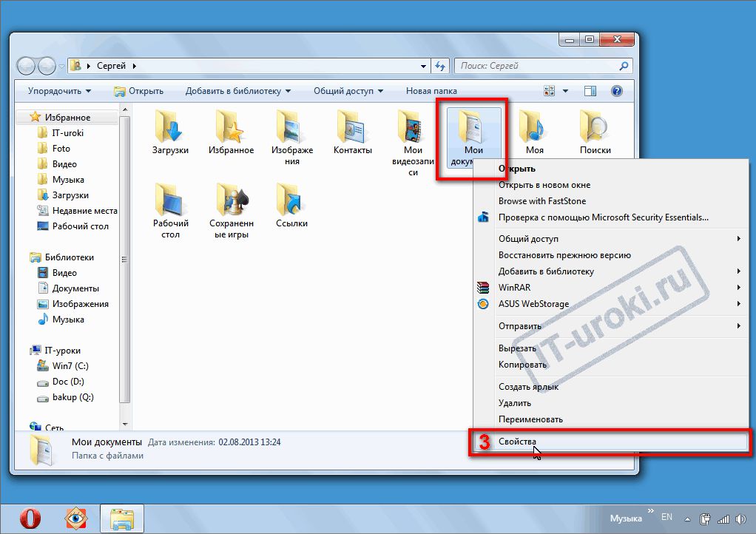This screenshot has height=534, width=756.
Task: Select Недавние места in sidebar
Action: pos(77,211)
